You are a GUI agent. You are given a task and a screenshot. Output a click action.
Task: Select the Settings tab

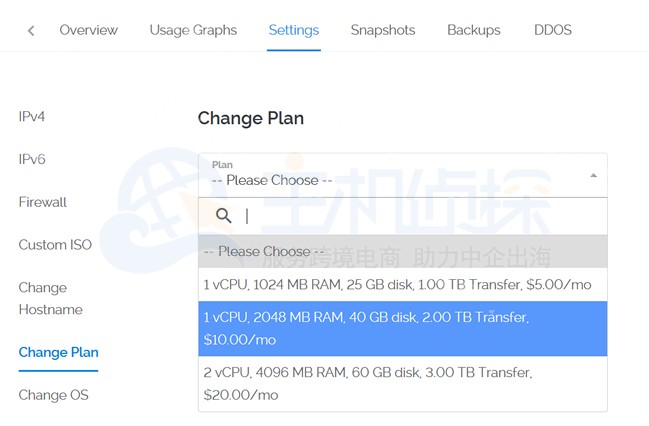point(294,30)
